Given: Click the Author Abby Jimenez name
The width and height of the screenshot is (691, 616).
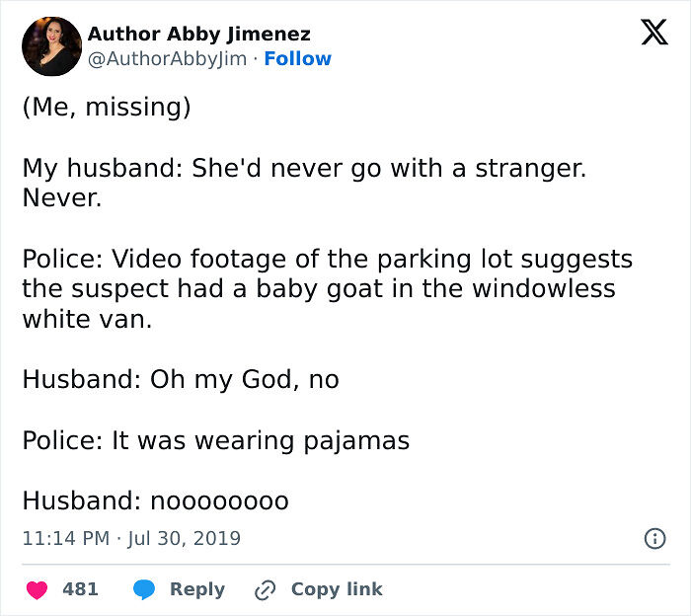Looking at the screenshot, I should click(198, 34).
